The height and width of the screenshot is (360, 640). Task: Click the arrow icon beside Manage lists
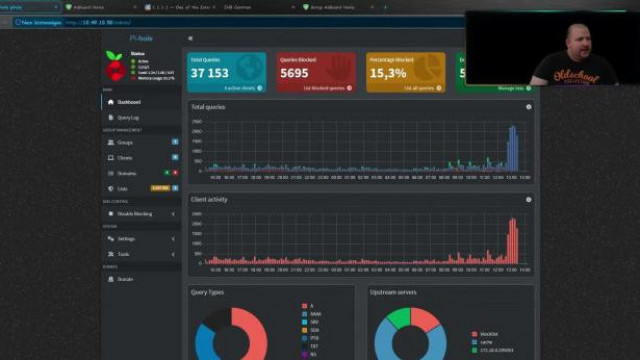[529, 88]
